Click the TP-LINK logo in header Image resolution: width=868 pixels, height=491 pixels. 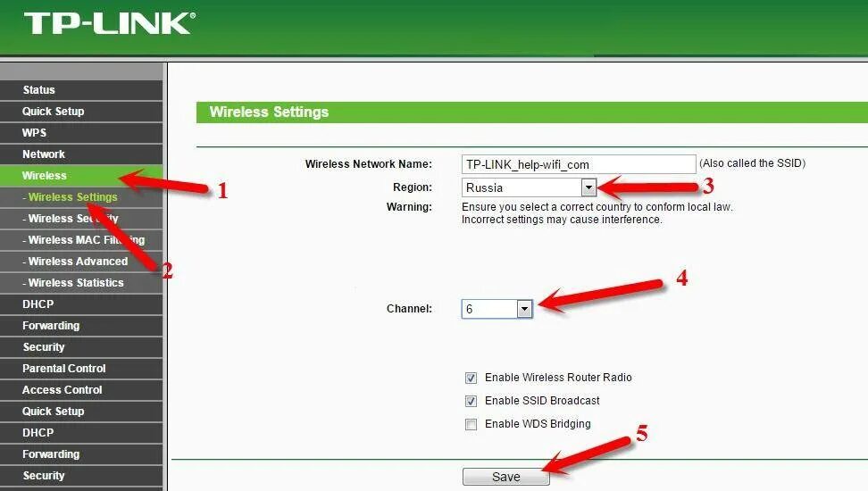[x=110, y=23]
